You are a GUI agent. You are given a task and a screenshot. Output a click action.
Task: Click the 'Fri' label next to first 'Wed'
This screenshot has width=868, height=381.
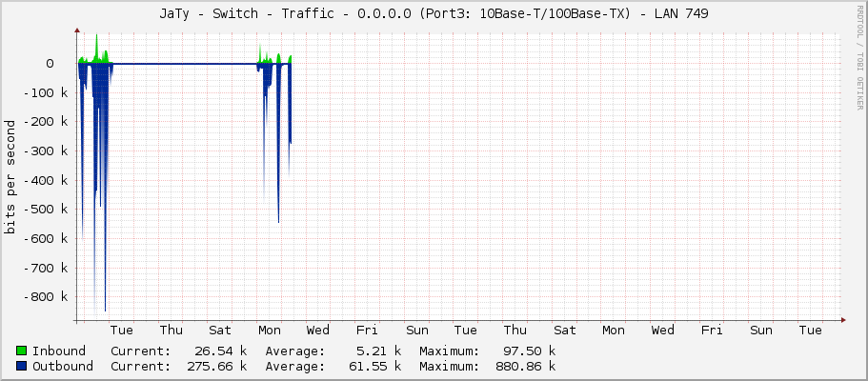(x=368, y=331)
